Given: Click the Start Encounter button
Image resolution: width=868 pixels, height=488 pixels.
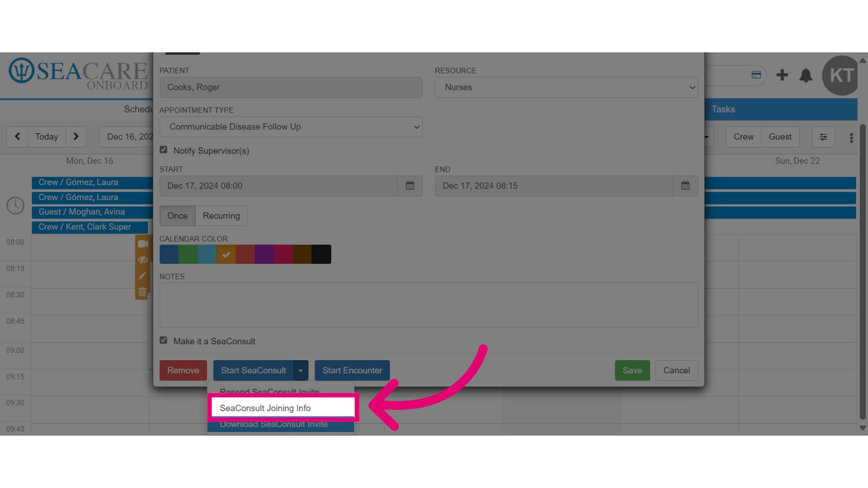Looking at the screenshot, I should [352, 371].
